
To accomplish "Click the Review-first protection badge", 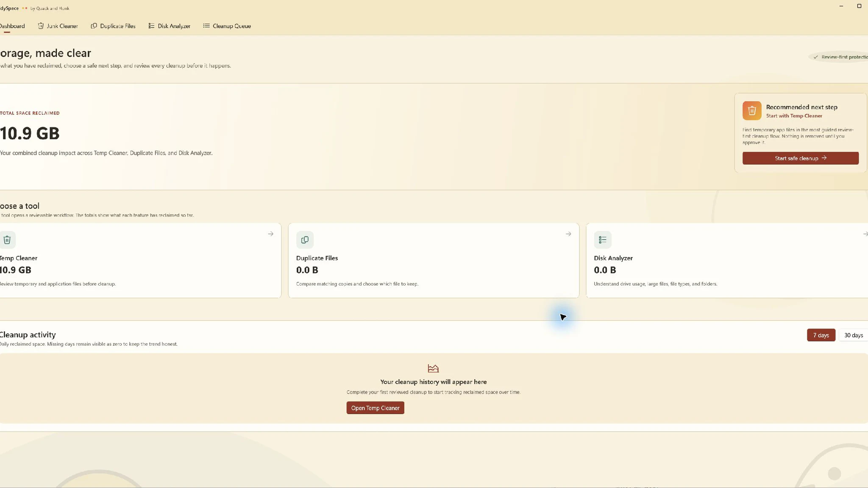I will point(838,57).
